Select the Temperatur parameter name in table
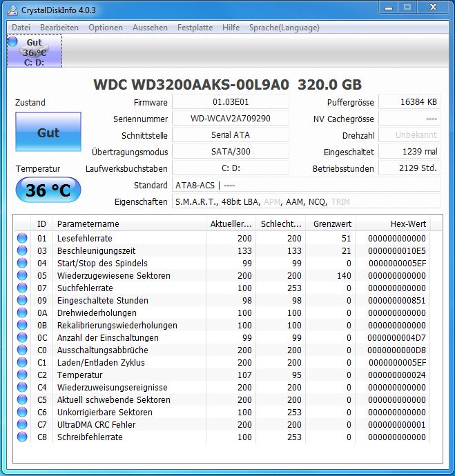The width and height of the screenshot is (455, 476). pyautogui.click(x=79, y=375)
